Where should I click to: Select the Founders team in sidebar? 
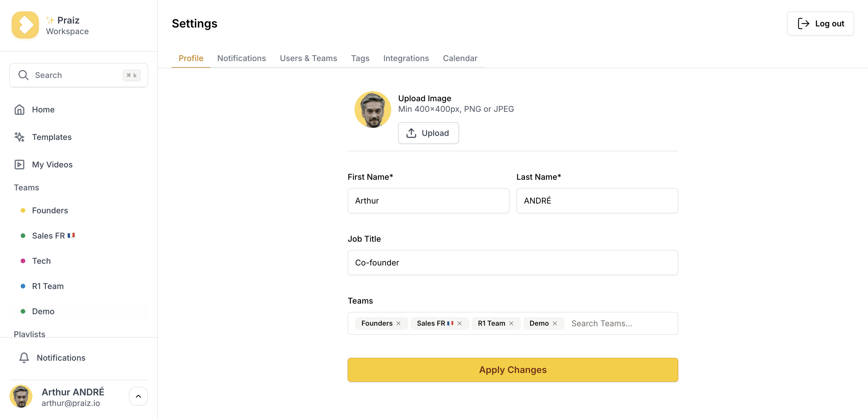click(79, 210)
